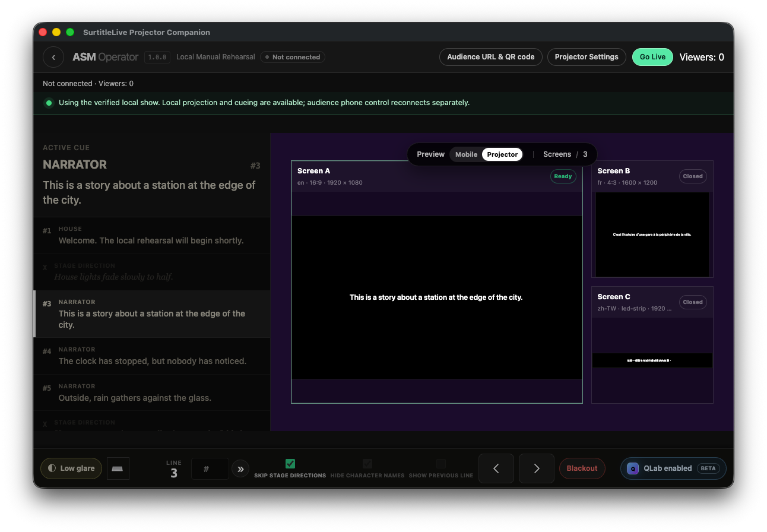
Task: Click the line number input field
Action: coord(210,469)
